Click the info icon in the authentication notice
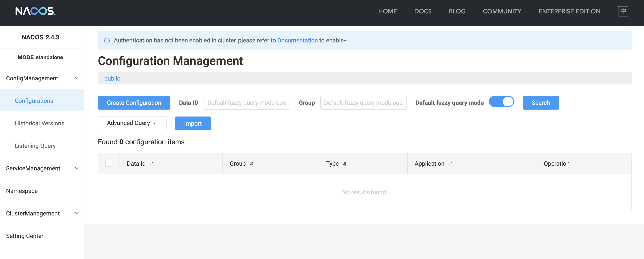 [107, 41]
